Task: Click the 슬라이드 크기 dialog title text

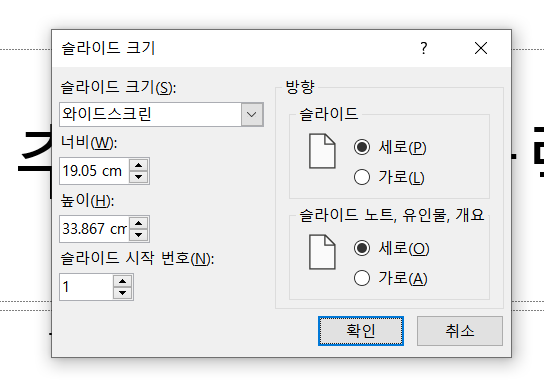Action: pyautogui.click(x=108, y=48)
